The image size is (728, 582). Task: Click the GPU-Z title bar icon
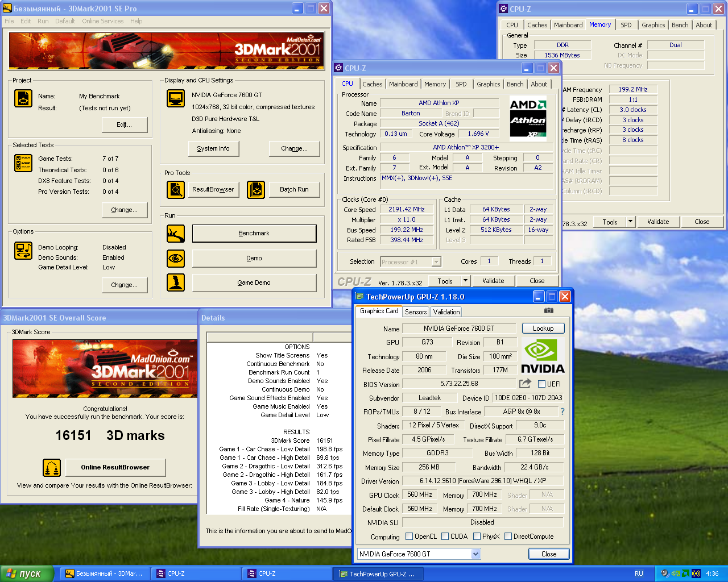[359, 297]
